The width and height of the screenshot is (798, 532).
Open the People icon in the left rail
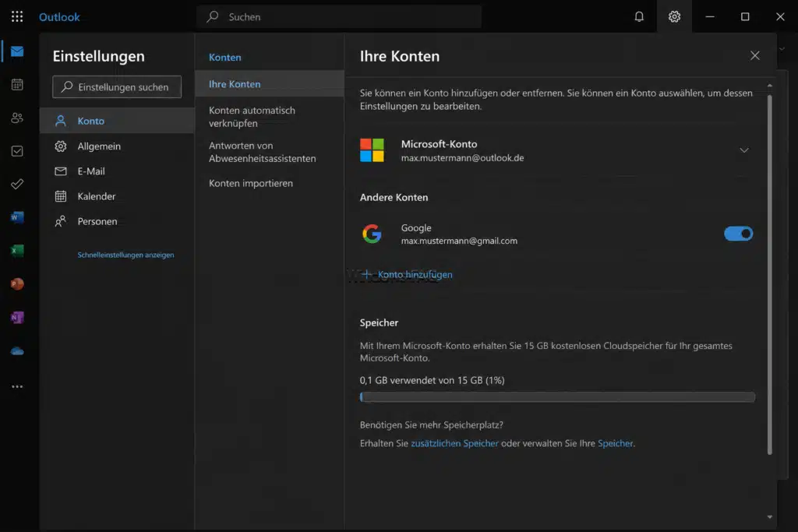[x=17, y=118]
